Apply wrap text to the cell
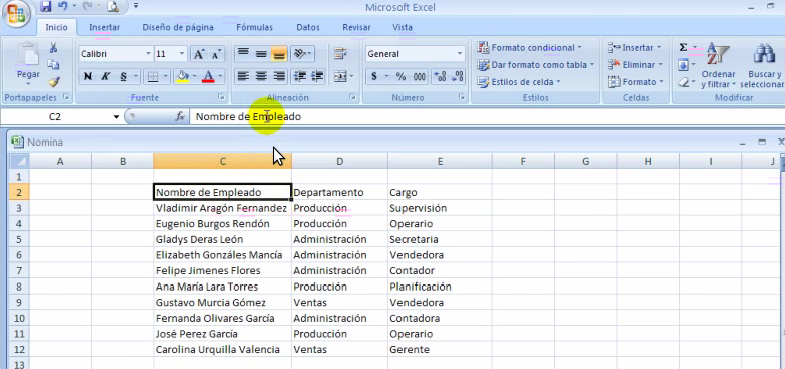 tap(340, 53)
